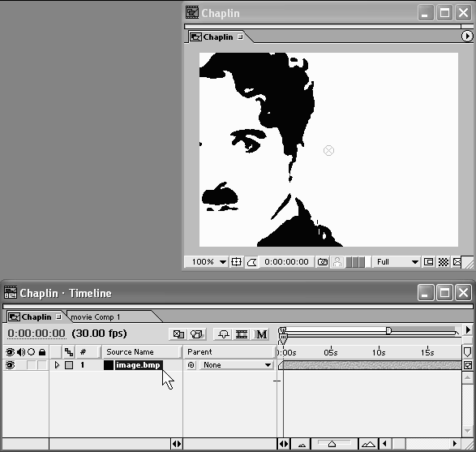Click the region of interest icon
The height and width of the screenshot is (452, 476).
428,262
